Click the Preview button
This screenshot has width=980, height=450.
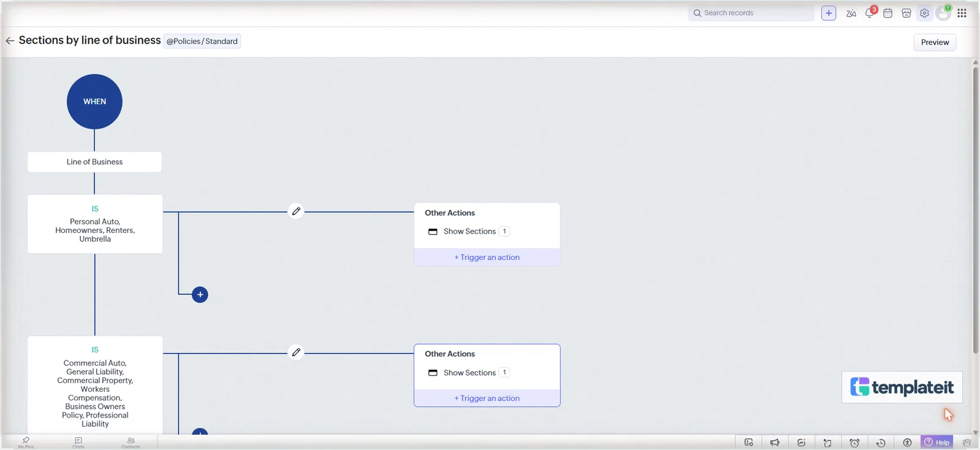(x=935, y=42)
